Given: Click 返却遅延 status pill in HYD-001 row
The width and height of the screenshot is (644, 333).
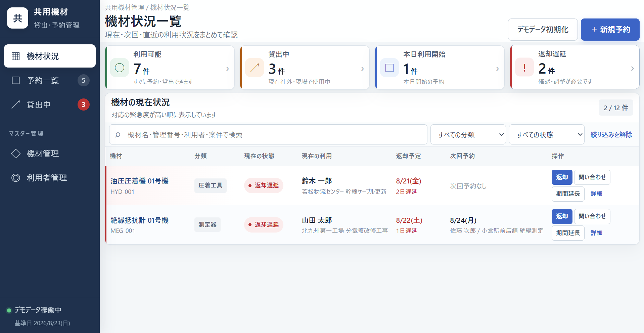Looking at the screenshot, I should tap(264, 185).
